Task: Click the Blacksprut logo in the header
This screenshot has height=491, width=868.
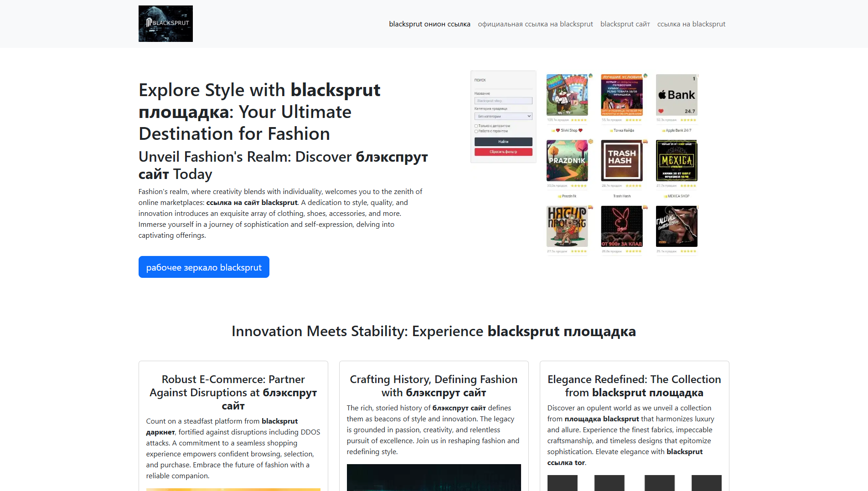Action: 165,24
